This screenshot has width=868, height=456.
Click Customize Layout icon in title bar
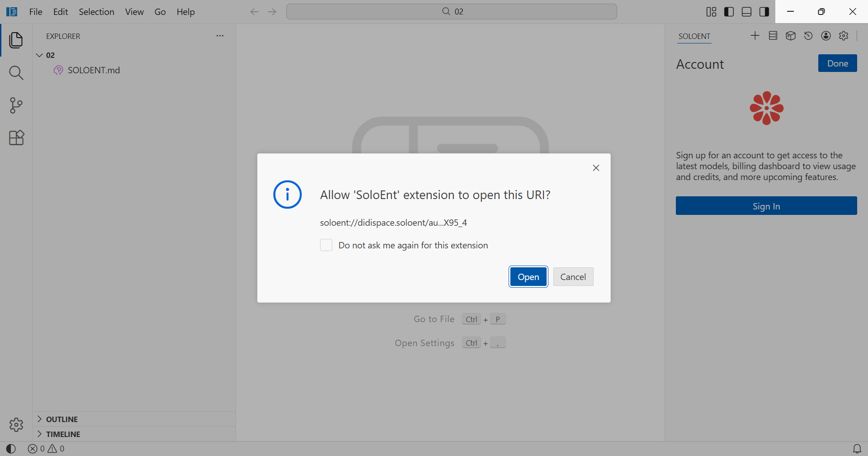(x=711, y=12)
